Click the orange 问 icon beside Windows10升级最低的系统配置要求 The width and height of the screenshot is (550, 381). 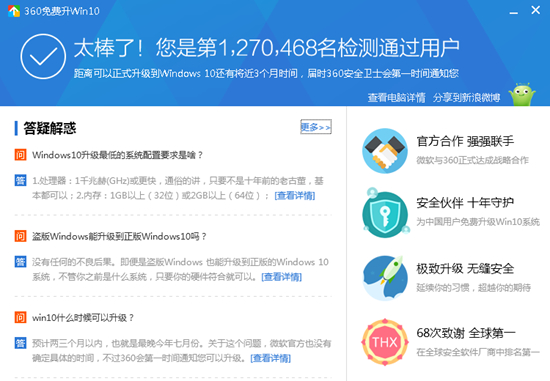pos(20,154)
